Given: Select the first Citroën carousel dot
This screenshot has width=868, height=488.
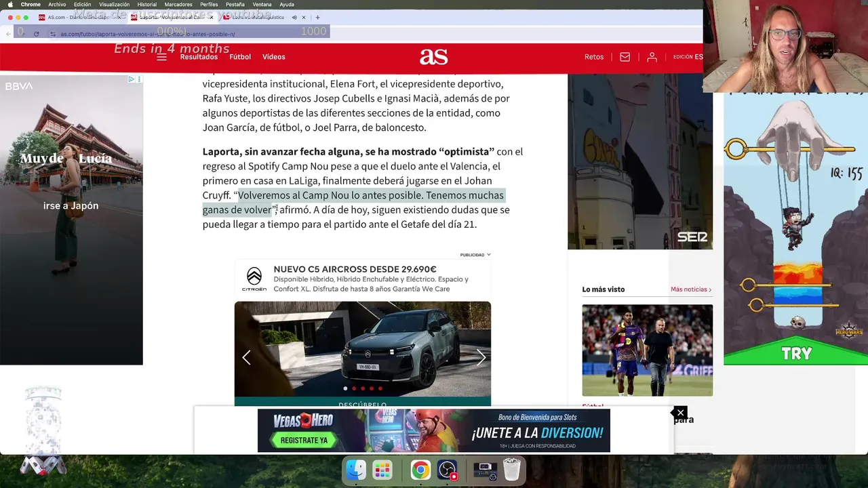Looking at the screenshot, I should point(345,388).
